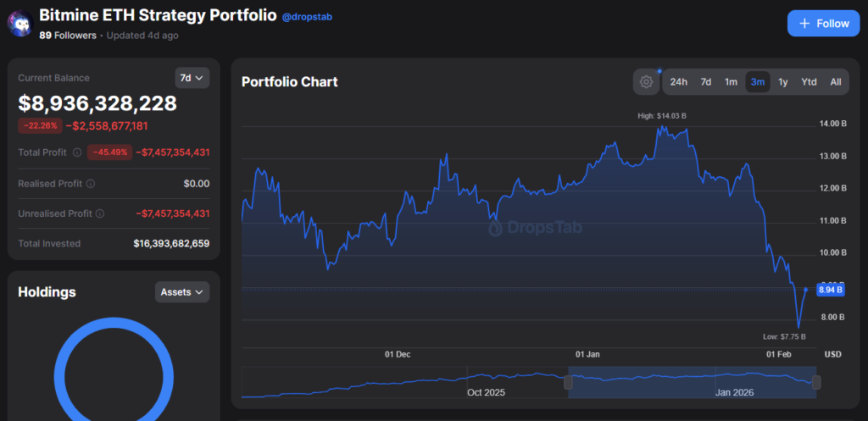Switch chart to Ytd range
Screen dimensions: 868x421
[x=809, y=82]
